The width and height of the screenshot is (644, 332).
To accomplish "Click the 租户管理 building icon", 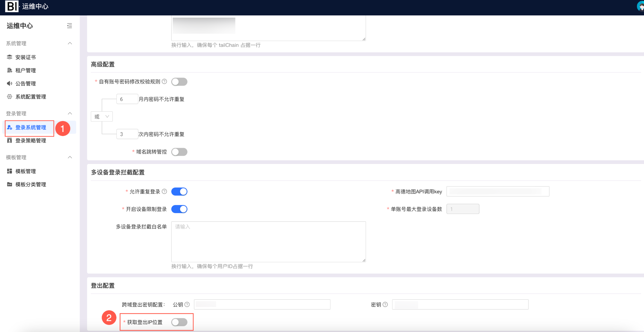I will point(10,70).
